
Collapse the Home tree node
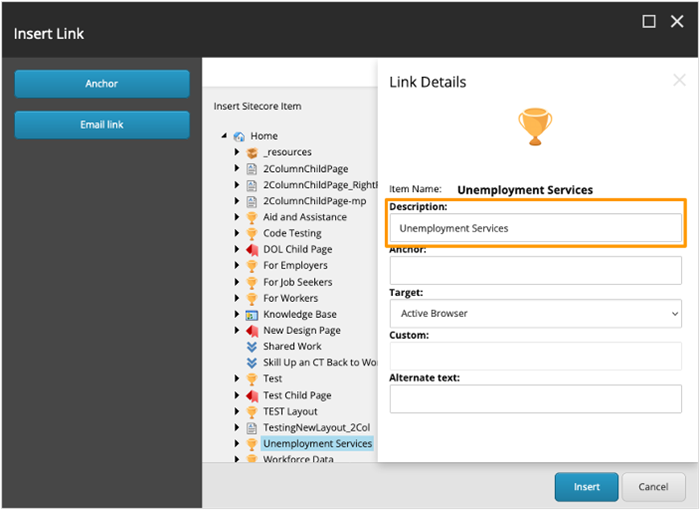point(225,136)
